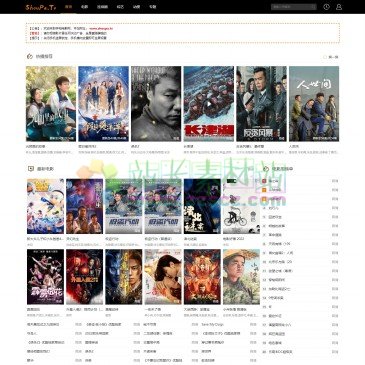Open the pink-titled dancers movie poster
The image size is (365, 365).
[x=46, y=277]
